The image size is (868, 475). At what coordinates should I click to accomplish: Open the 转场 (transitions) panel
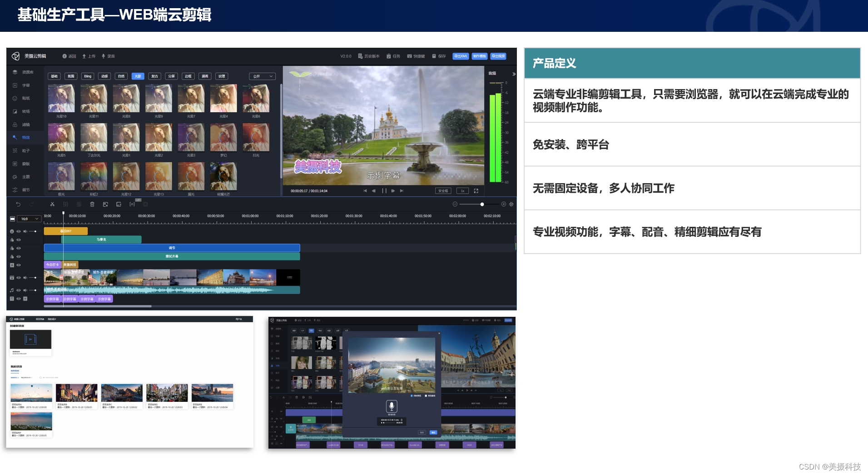26,112
